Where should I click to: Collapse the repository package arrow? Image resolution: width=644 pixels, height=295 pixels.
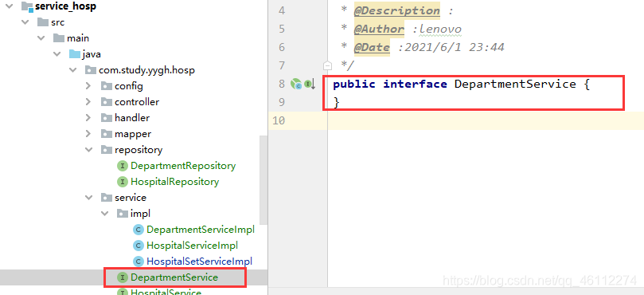click(88, 150)
